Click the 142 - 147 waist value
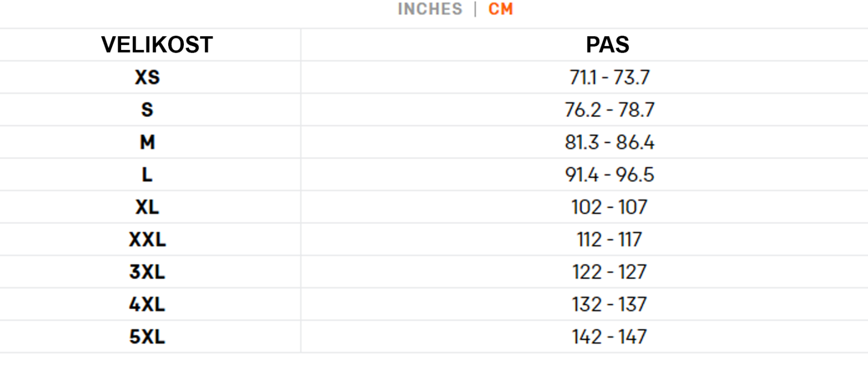868x375 pixels. tap(609, 337)
